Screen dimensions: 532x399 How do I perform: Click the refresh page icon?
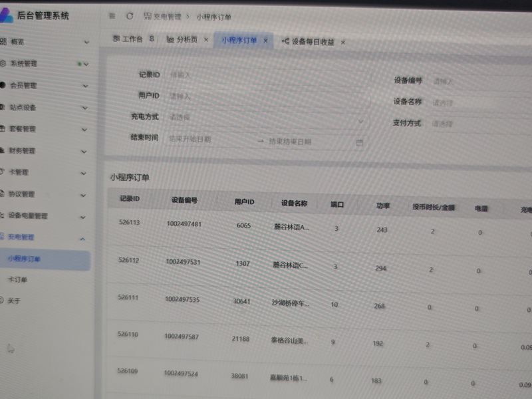pyautogui.click(x=130, y=16)
